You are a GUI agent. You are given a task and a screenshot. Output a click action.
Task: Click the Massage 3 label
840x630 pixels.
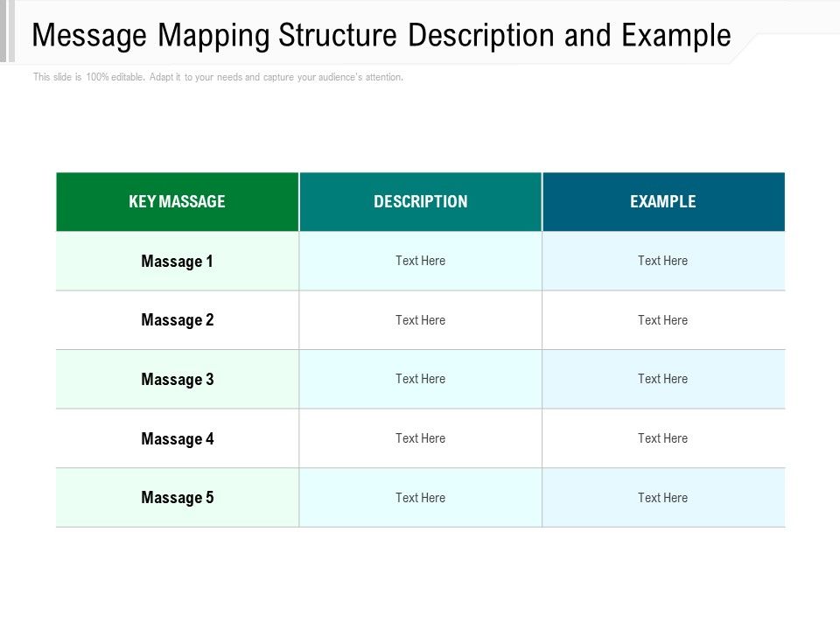pos(178,379)
